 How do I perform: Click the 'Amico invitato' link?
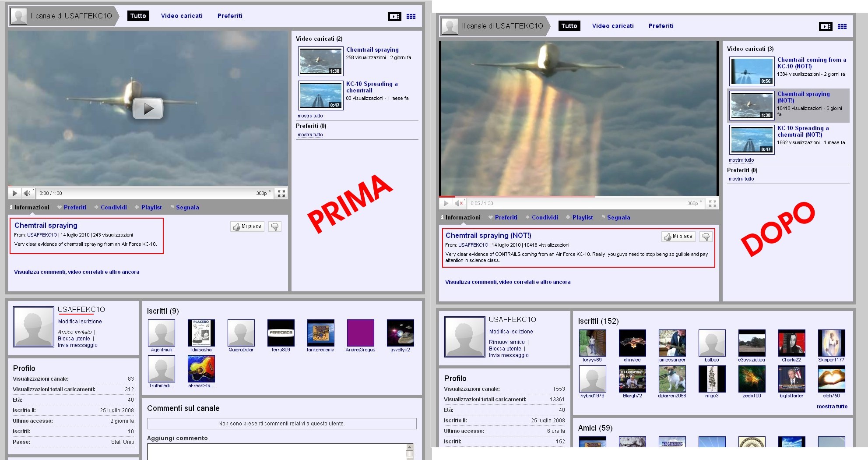[75, 332]
